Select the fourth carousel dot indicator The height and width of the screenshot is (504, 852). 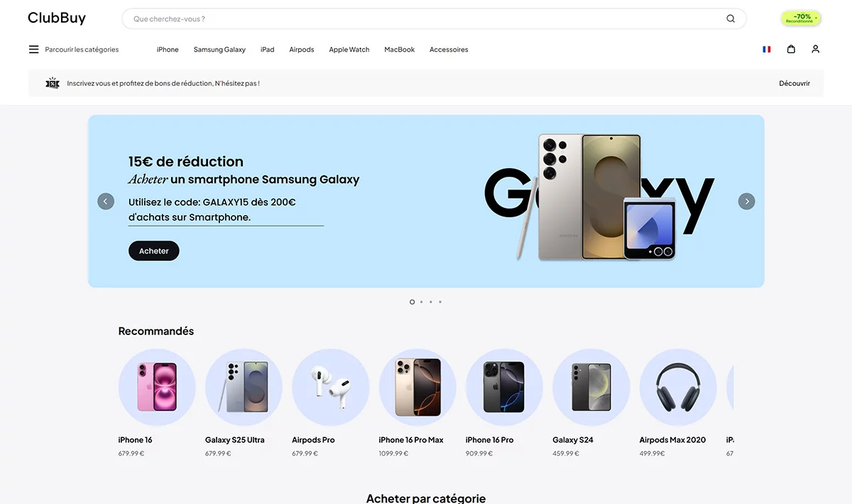pyautogui.click(x=439, y=302)
